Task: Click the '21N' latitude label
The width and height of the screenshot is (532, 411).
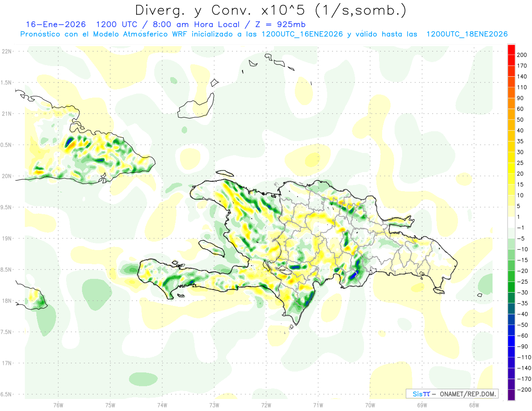Action: pos(7,114)
